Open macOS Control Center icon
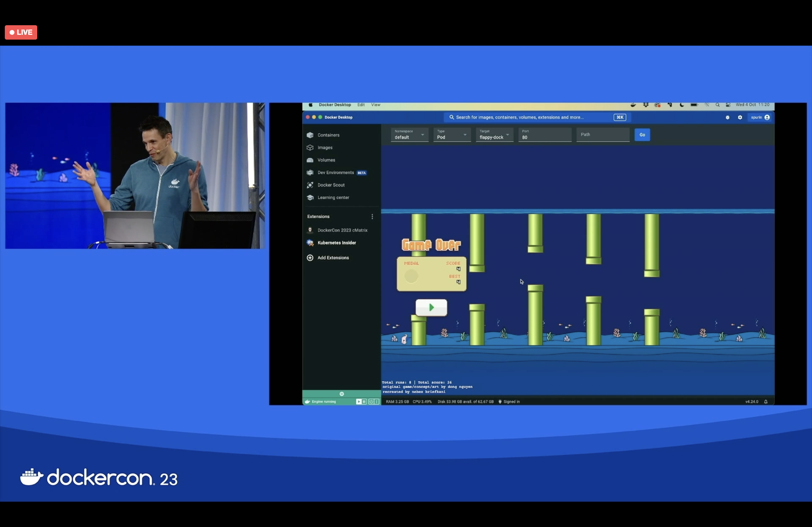Image resolution: width=812 pixels, height=527 pixels. (728, 105)
